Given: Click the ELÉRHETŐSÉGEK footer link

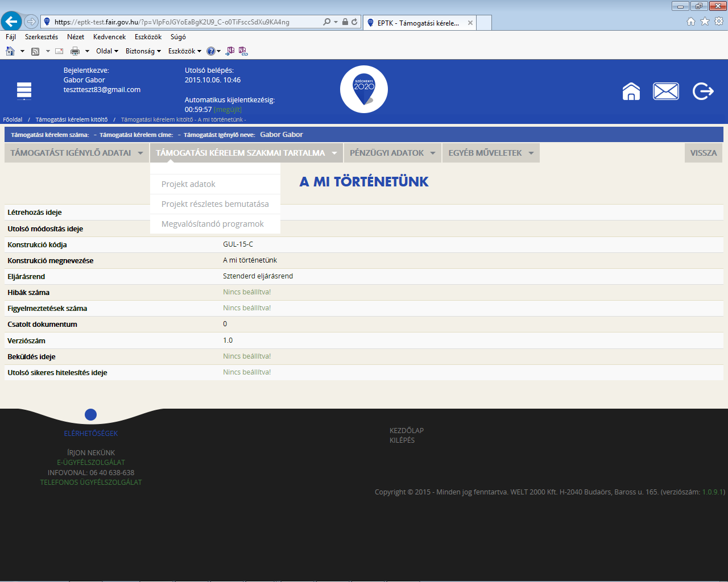Looking at the screenshot, I should (x=91, y=434).
